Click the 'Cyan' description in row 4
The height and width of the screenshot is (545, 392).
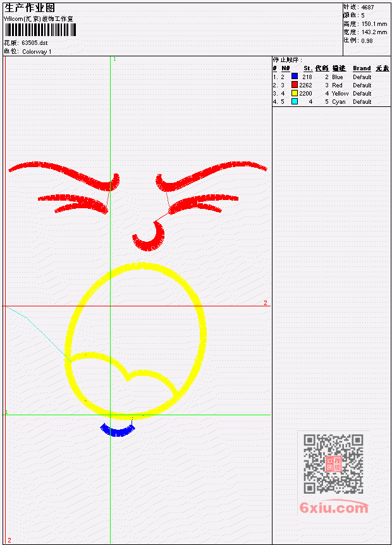[x=338, y=102]
